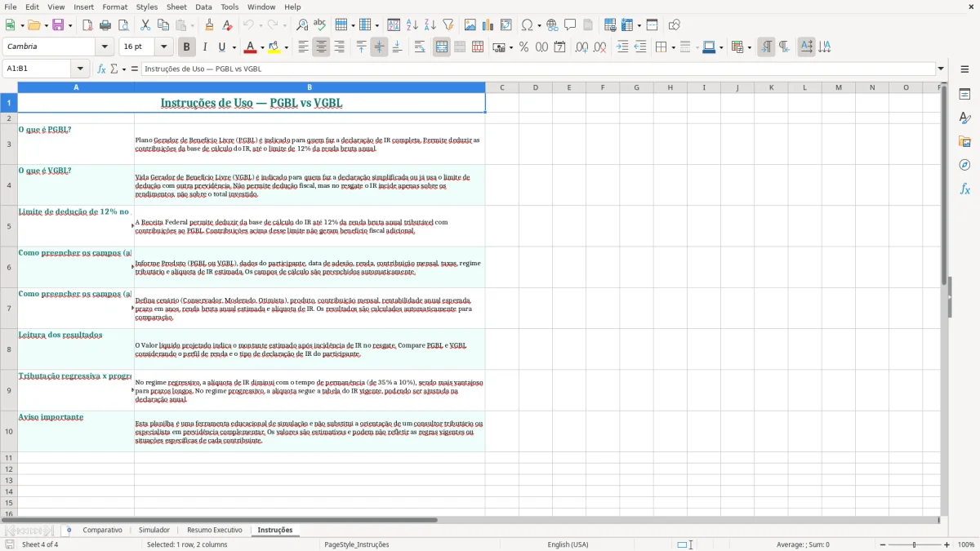Open Font Name dropdown list

point(105,47)
